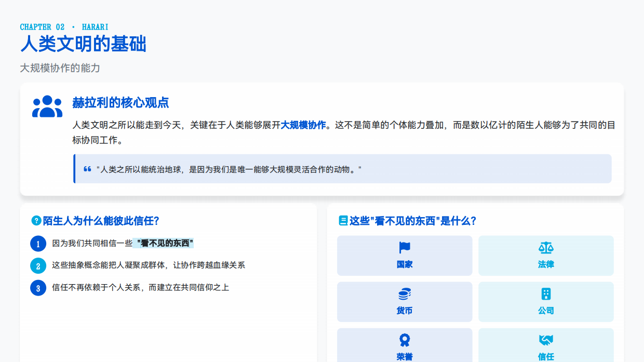Select numbered circle 2 in the trust list

38,265
